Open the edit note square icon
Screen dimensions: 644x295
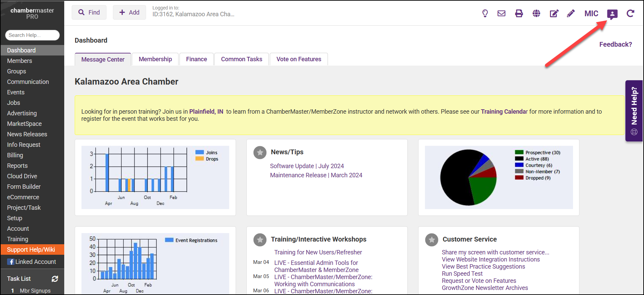554,14
